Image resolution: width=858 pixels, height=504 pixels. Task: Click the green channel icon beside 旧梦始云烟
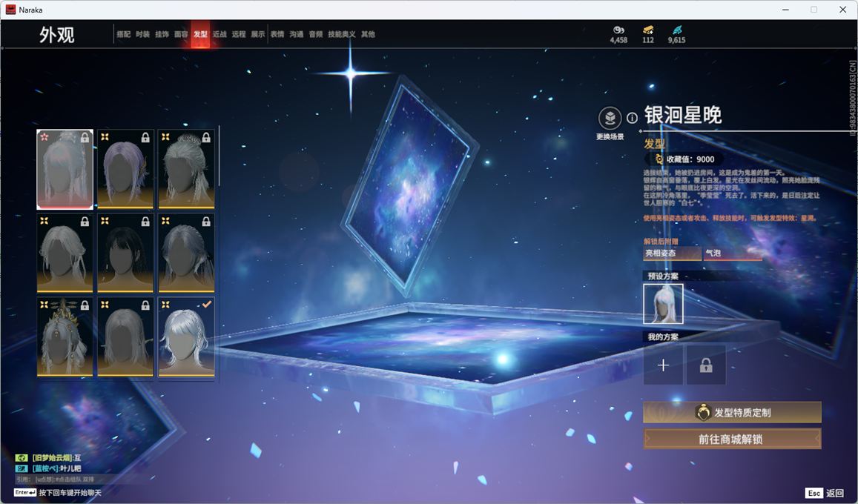pos(22,457)
